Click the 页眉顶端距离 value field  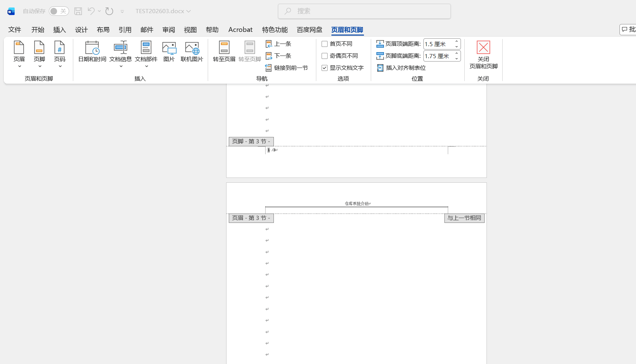[x=438, y=44]
